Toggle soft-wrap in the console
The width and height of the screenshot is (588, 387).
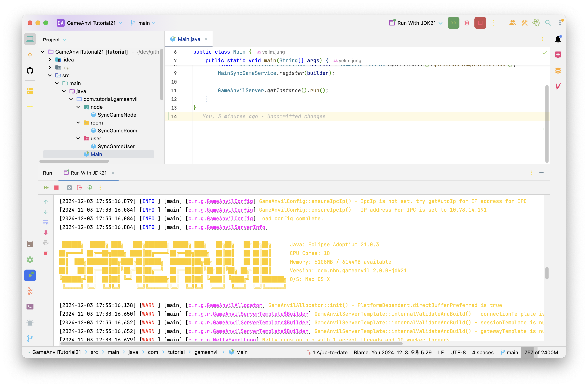pos(46,222)
